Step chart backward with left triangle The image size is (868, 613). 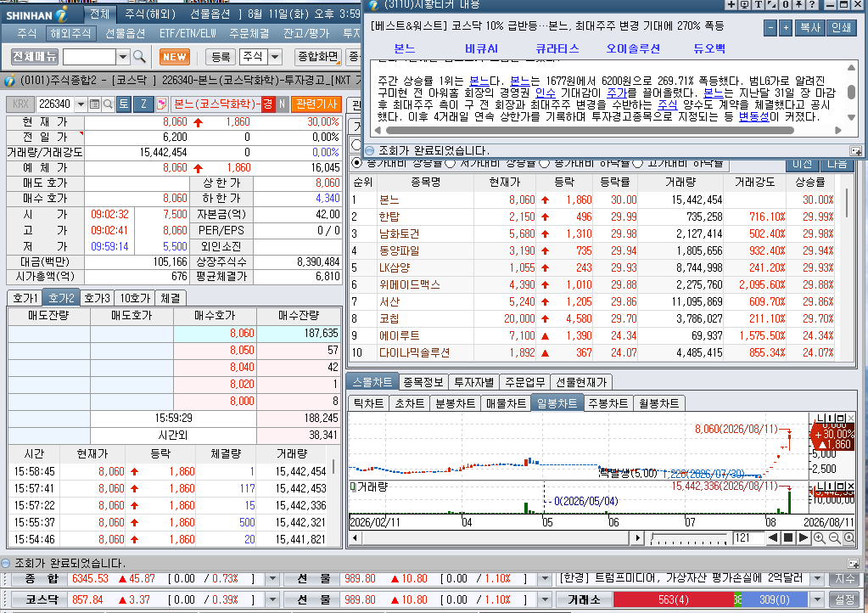[x=773, y=537]
